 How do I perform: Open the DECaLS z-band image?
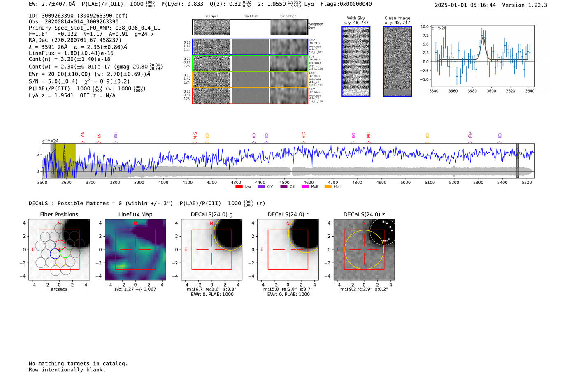point(364,249)
